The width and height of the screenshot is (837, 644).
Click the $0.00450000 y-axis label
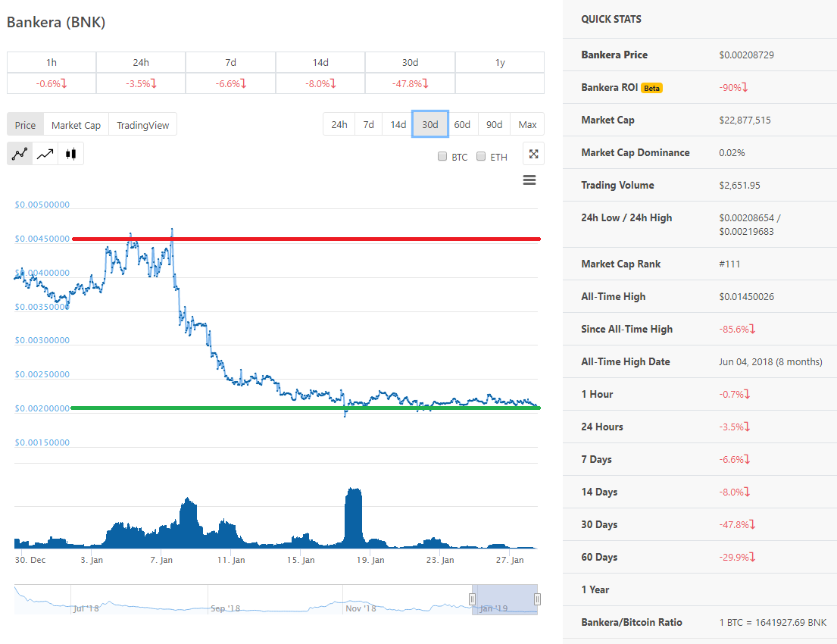pos(42,239)
